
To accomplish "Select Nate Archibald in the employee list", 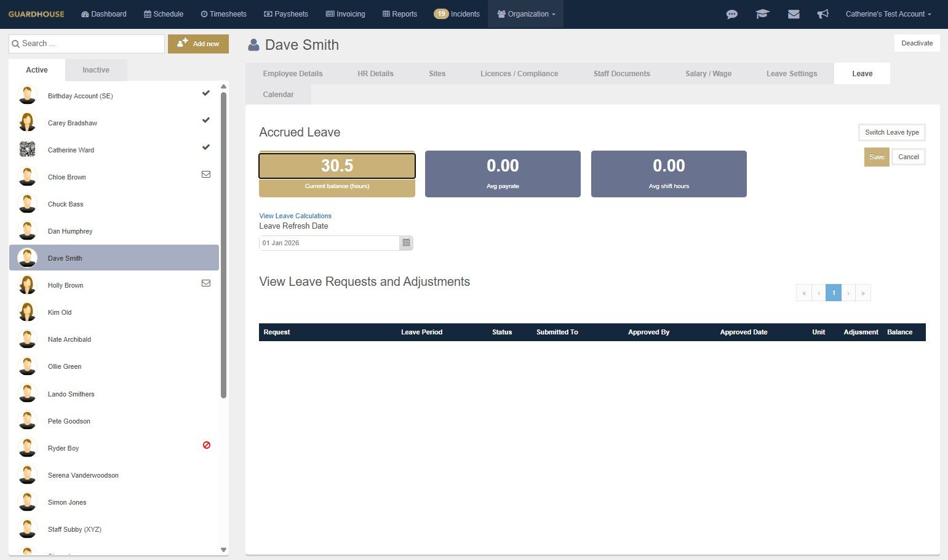I will coord(114,339).
